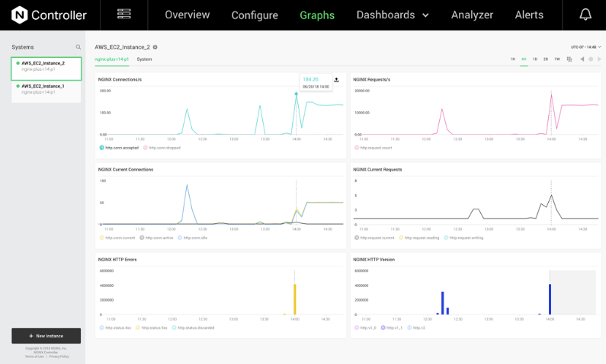This screenshot has height=364, width=606.
Task: Step forward in time with right arrow
Action: [598, 59]
